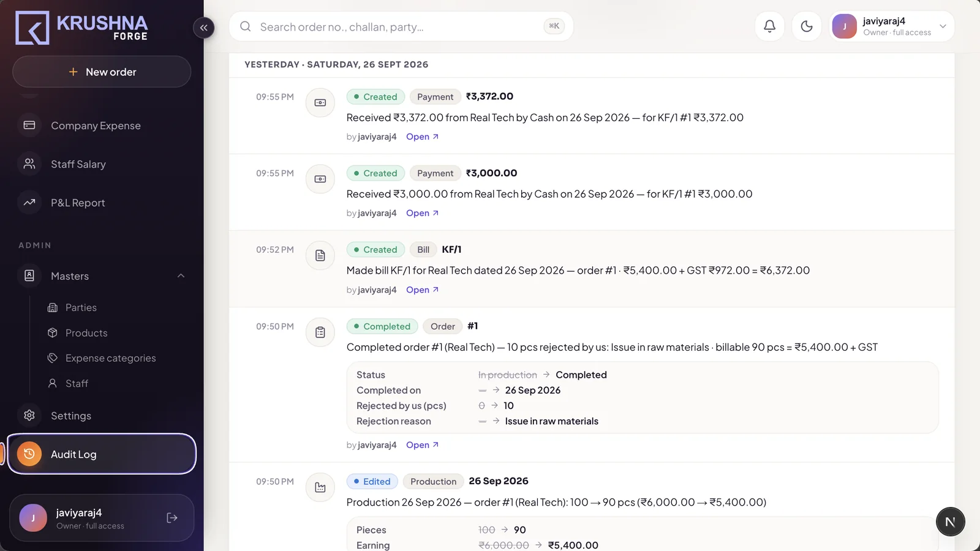This screenshot has height=551, width=980.
Task: Focus the order search field
Action: point(401,26)
